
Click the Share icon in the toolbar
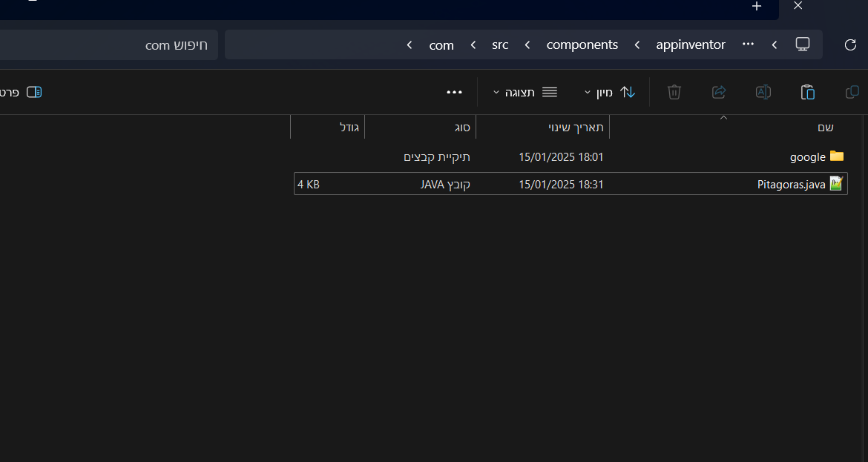[718, 92]
